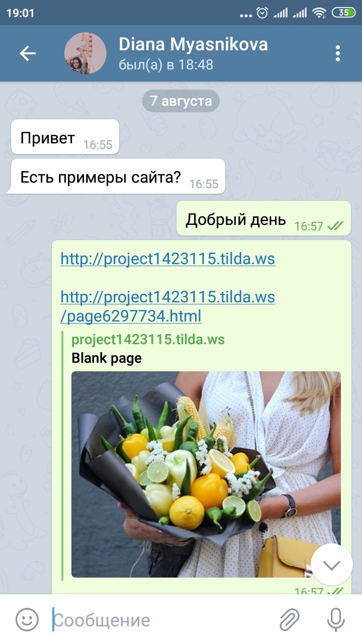Image resolution: width=362 pixels, height=644 pixels.
Task: Select the Привет message bubble
Action: (65, 137)
